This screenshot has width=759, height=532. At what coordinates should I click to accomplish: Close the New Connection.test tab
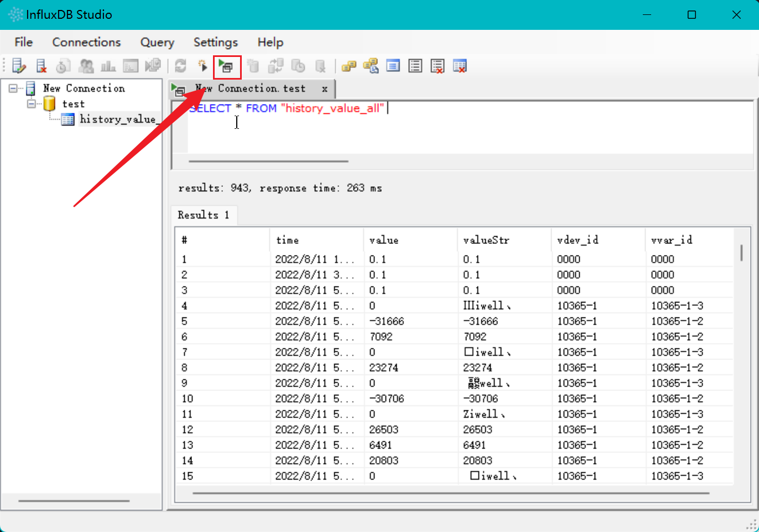point(325,88)
